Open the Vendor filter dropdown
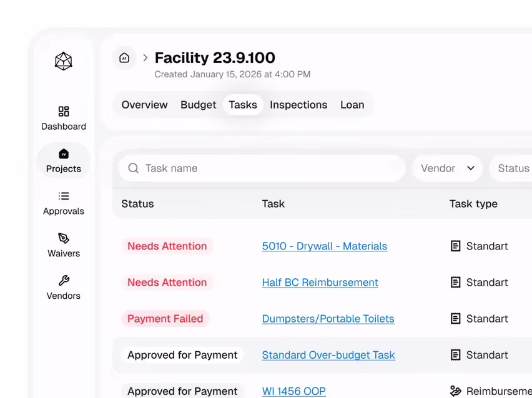The height and width of the screenshot is (398, 532). 447,168
